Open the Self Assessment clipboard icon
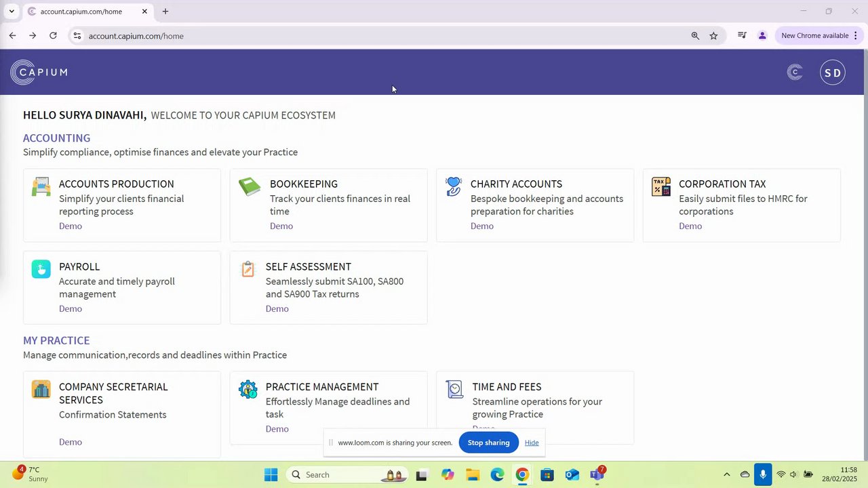The image size is (868, 488). click(x=248, y=269)
